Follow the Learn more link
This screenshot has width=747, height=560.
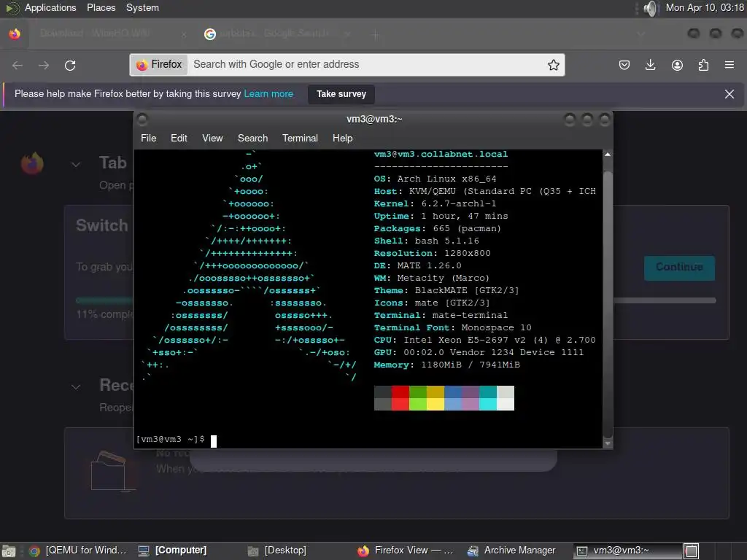pyautogui.click(x=268, y=94)
